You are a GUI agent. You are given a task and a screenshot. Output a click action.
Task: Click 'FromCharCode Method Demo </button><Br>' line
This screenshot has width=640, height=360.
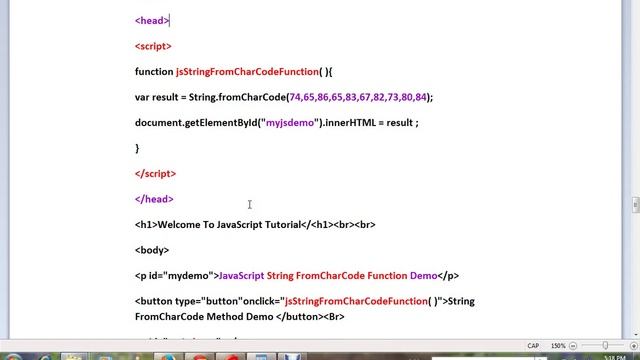[240, 317]
